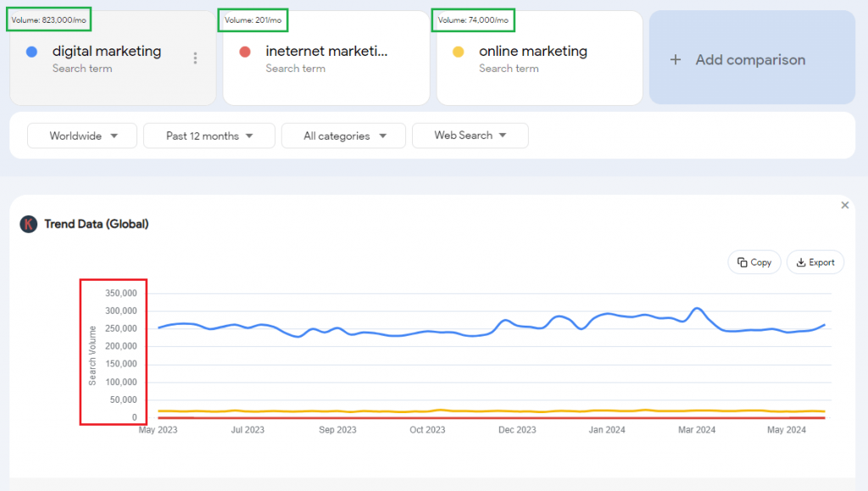Click the Trend Data (Global) heading

tap(97, 224)
